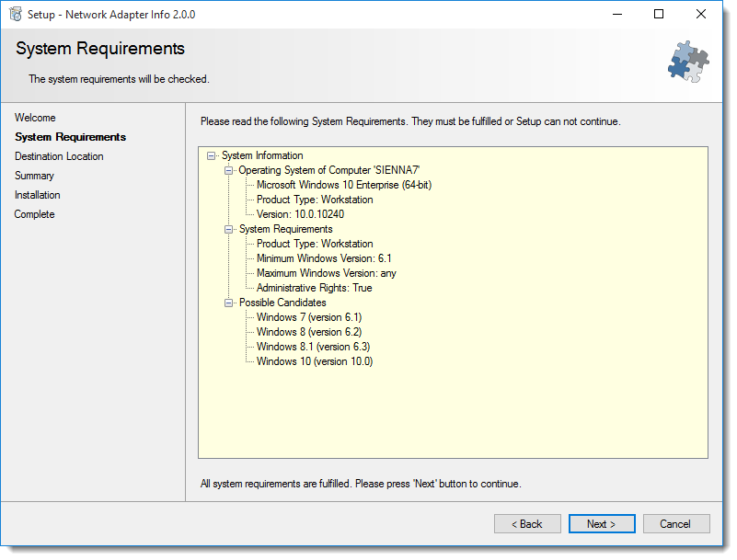
Task: Select 'Minimum Windows Version: 6.1' row
Action: click(324, 258)
